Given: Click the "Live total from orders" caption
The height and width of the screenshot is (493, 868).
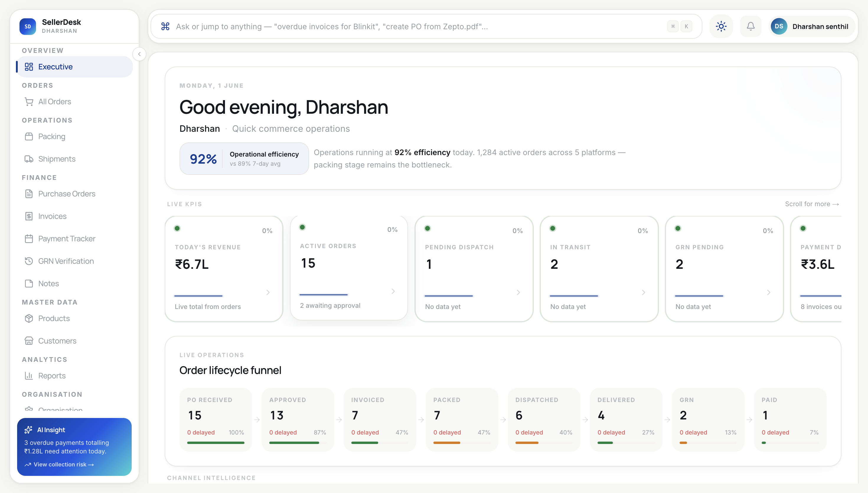Looking at the screenshot, I should [208, 306].
